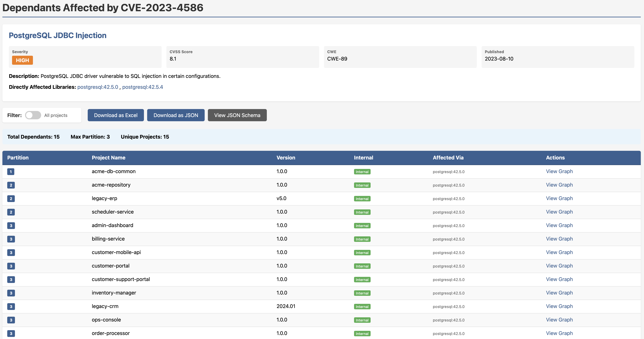
Task: Open the postgresql:42.5.4 library link
Action: [x=143, y=87]
